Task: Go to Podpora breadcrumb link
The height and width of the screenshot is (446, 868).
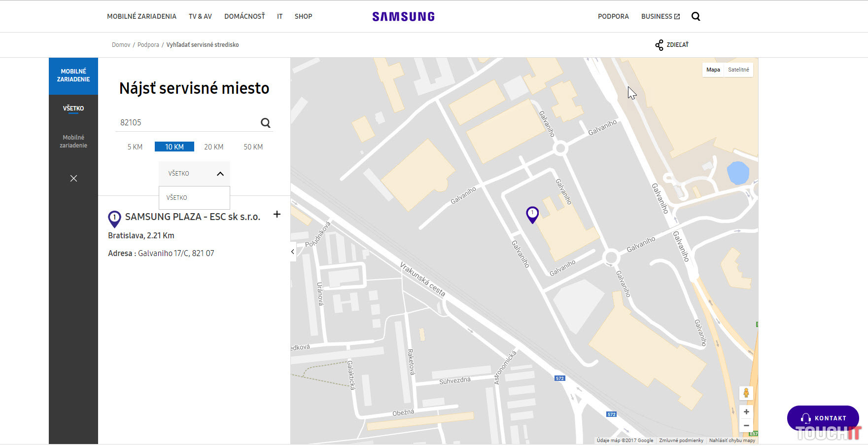Action: pos(148,45)
